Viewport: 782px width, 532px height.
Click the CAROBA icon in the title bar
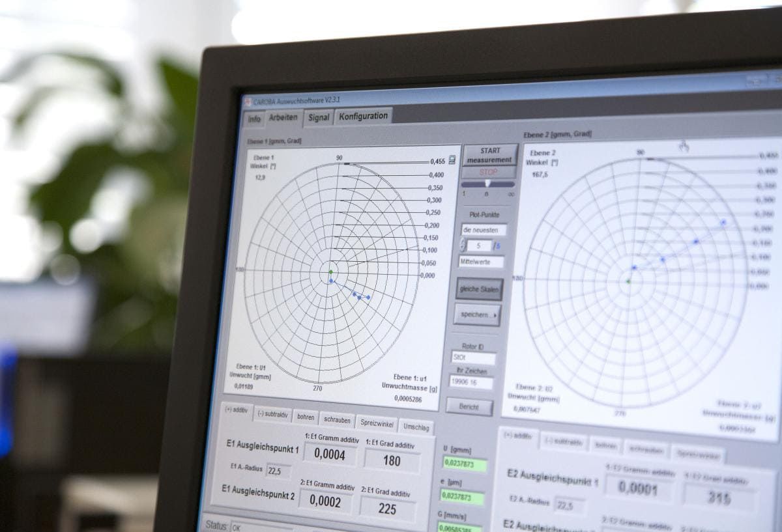(250, 102)
